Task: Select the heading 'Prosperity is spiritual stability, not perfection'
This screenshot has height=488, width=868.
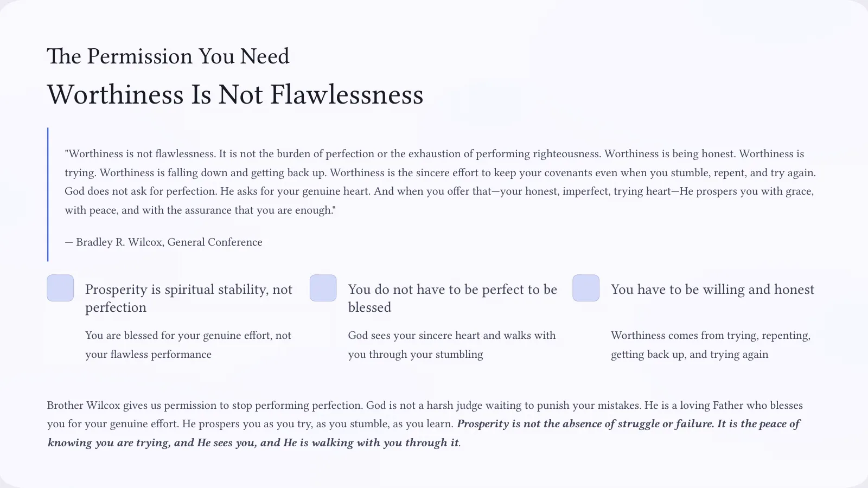Action: pyautogui.click(x=189, y=298)
